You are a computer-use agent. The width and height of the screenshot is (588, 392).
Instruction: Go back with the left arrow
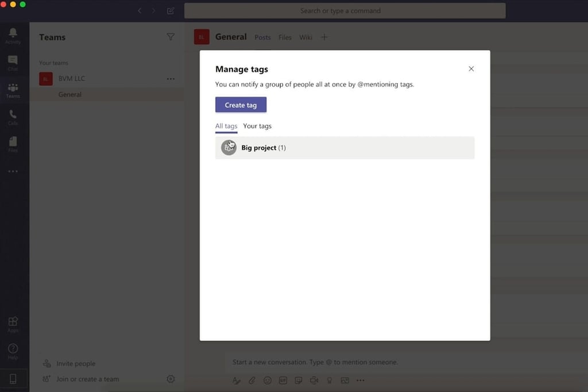click(x=140, y=11)
